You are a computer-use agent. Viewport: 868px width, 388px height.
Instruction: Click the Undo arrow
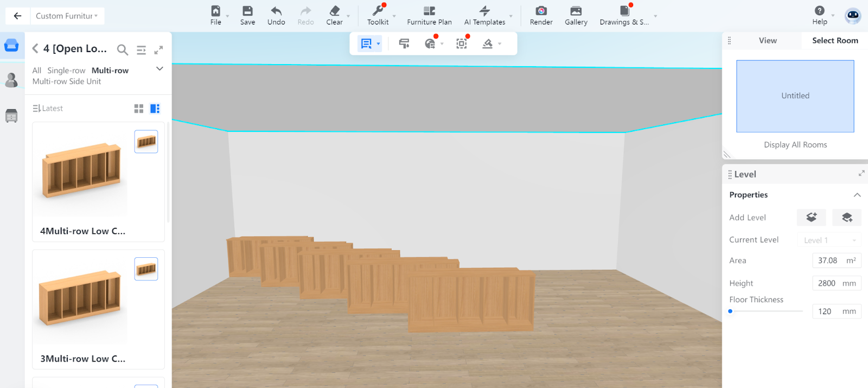[x=276, y=11]
